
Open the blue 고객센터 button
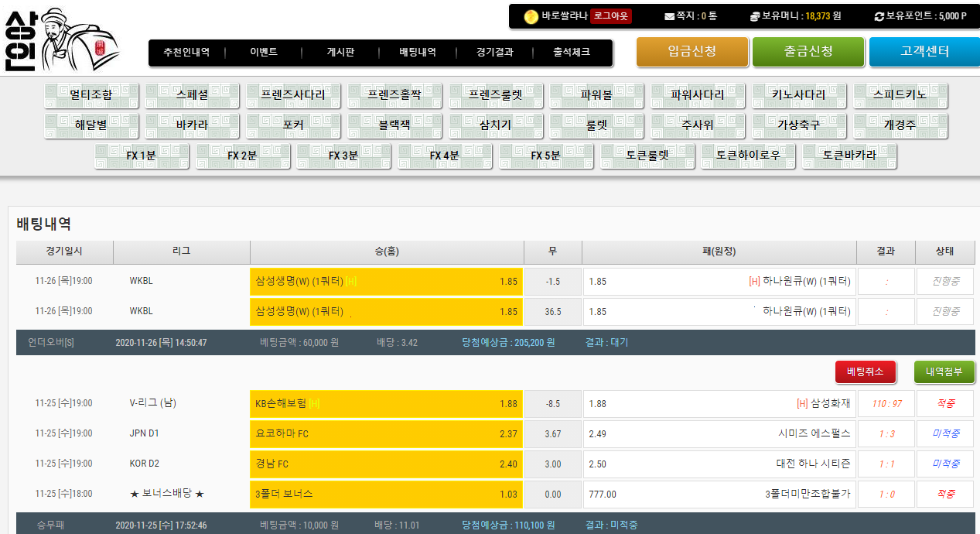(924, 52)
